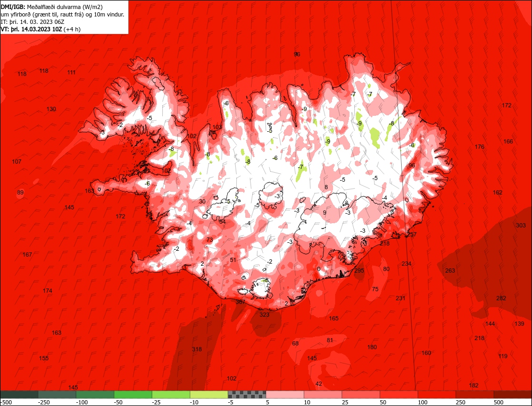Click the map value '81'
Image resolution: width=532 pixels, height=406 pixels.
pyautogui.click(x=330, y=340)
